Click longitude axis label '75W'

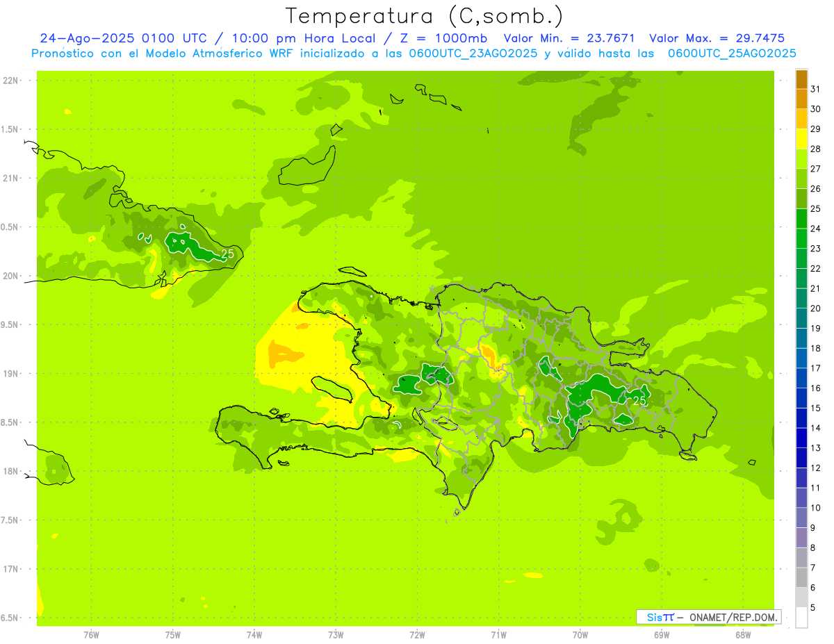(x=173, y=635)
